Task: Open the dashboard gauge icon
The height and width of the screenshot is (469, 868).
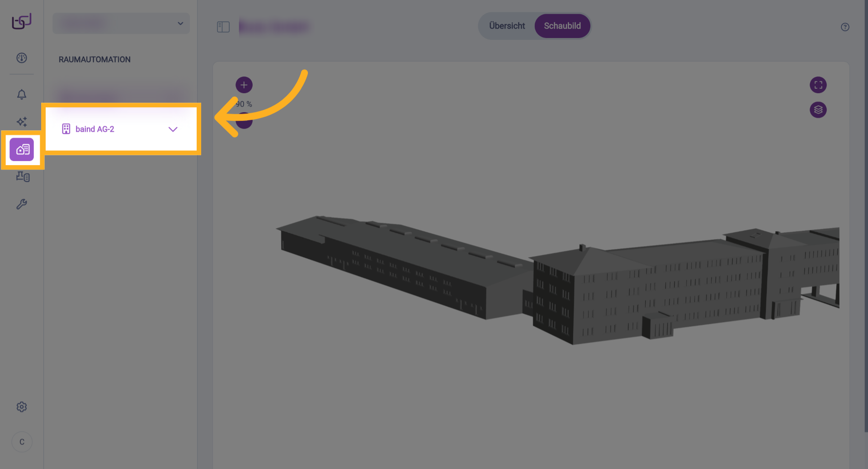Action: coord(22,58)
